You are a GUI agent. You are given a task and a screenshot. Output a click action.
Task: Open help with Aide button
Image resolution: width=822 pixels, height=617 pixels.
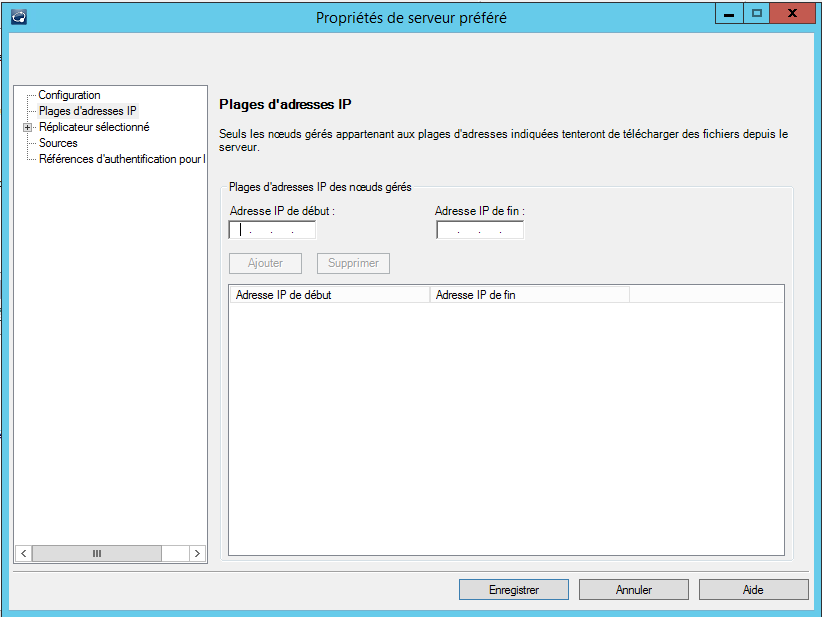point(754,590)
